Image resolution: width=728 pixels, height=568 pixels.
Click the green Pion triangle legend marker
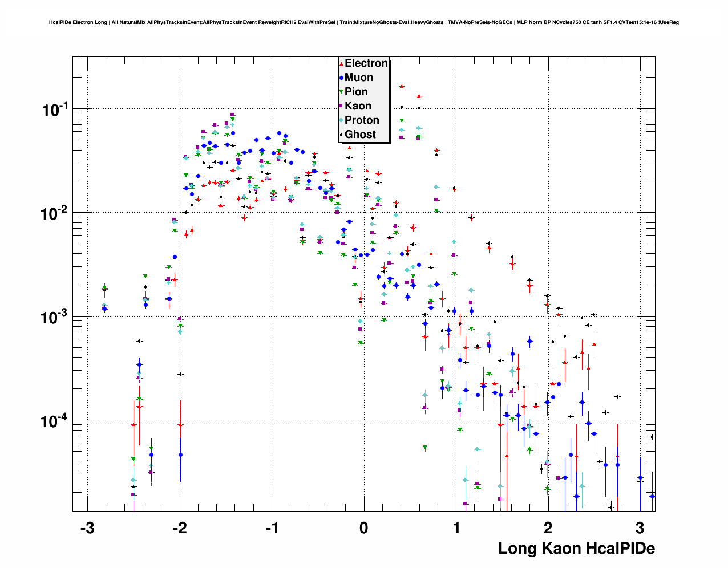[x=341, y=92]
